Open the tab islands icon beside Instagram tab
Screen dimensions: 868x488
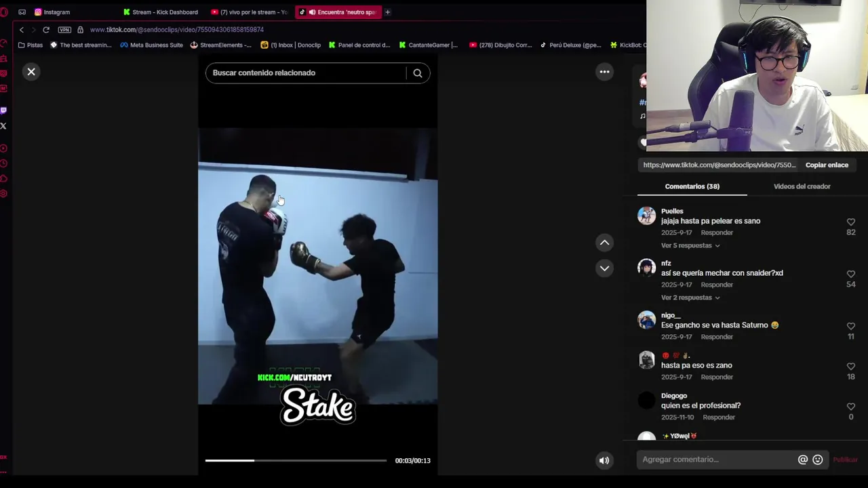(x=22, y=12)
